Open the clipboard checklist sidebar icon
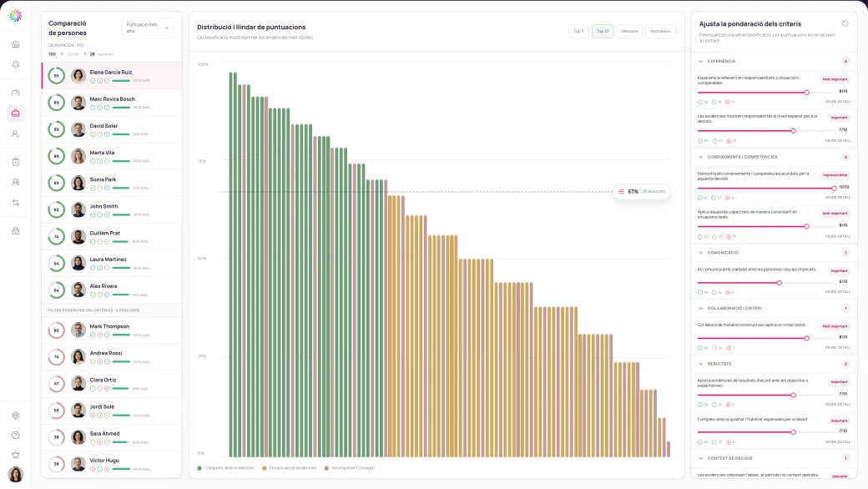Image resolution: width=868 pixels, height=489 pixels. coord(16,162)
